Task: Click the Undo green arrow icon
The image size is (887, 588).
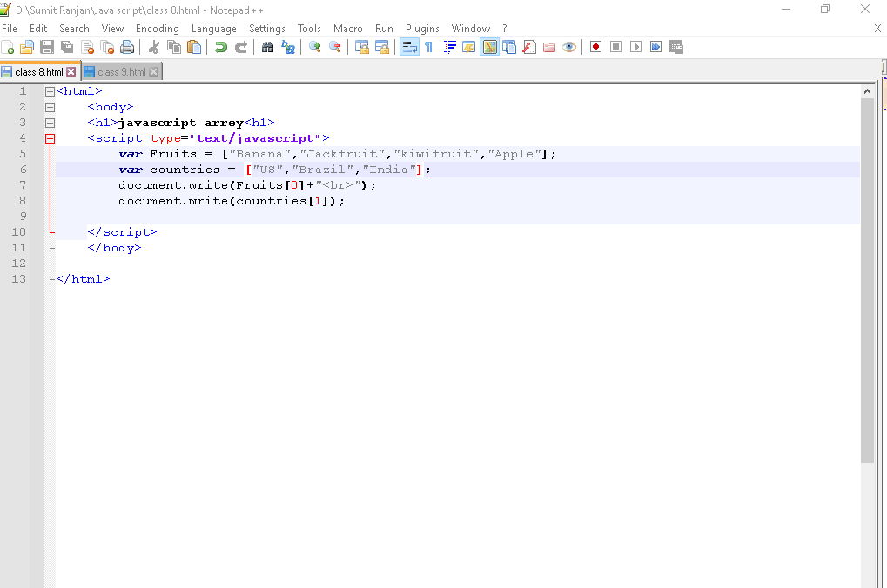Action: [x=221, y=47]
